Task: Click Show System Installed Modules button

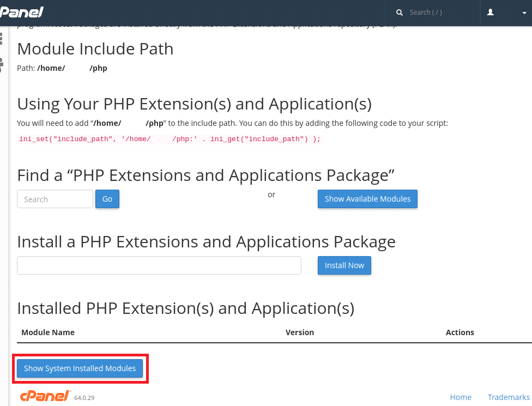Action: click(x=80, y=368)
